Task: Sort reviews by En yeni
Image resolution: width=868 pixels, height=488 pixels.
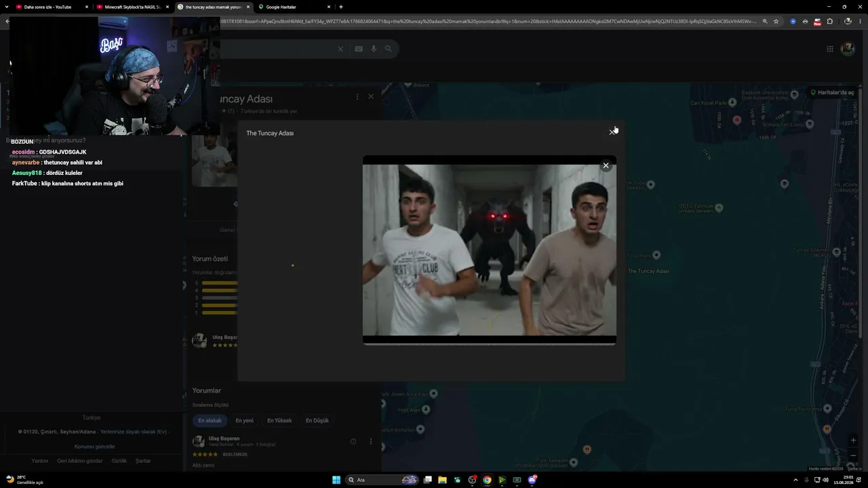Action: coord(244,420)
